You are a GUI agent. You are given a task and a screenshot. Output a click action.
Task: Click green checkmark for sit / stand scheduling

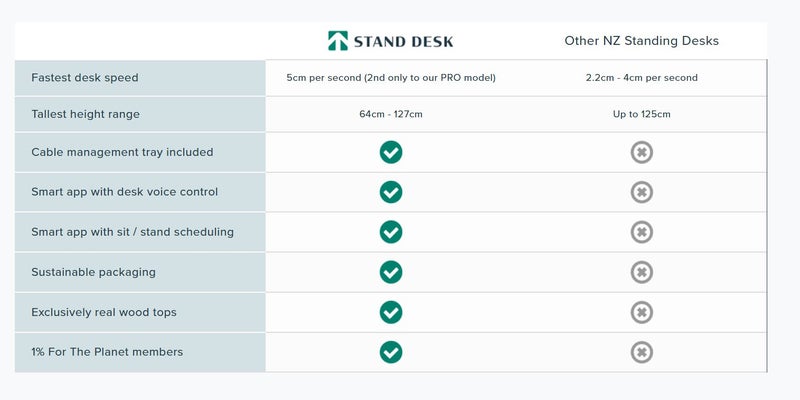[391, 232]
